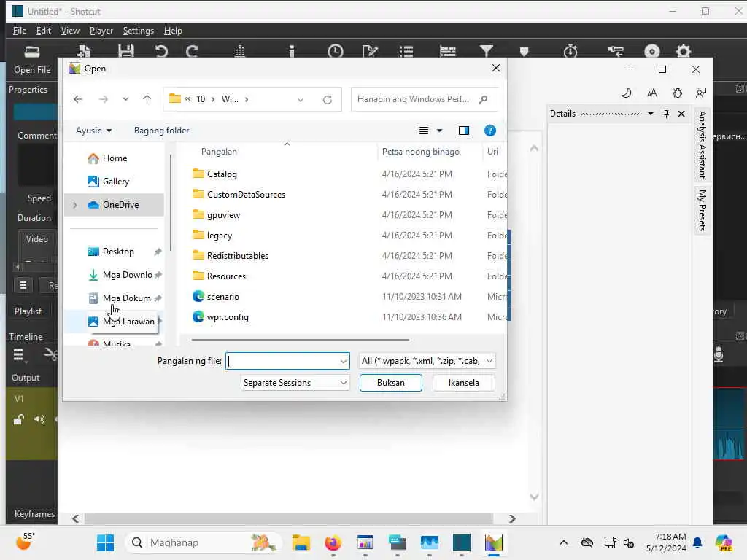Expand address bar path dropdown
The image size is (747, 560).
click(x=300, y=99)
